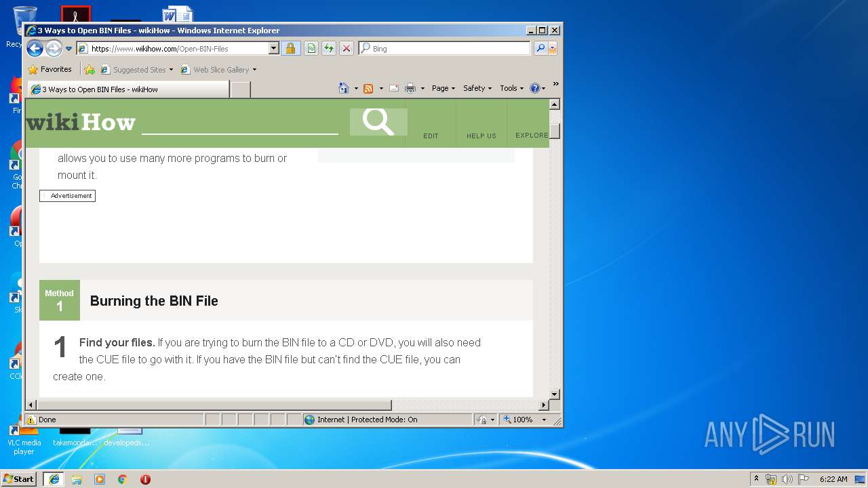Click Internet Explorer taskbar icon
The height and width of the screenshot is (488, 868).
coord(54,479)
